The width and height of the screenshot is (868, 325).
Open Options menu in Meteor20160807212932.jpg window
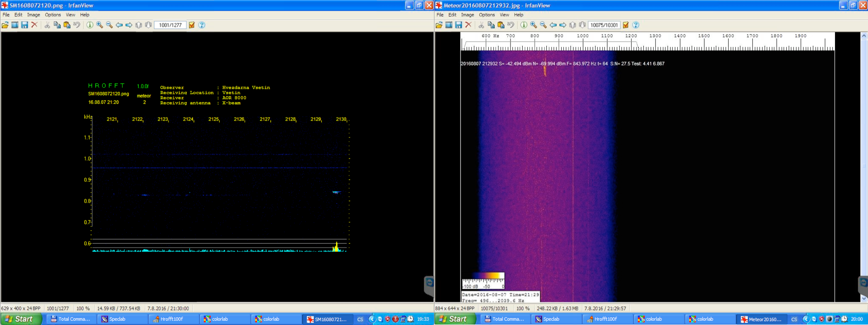click(486, 15)
